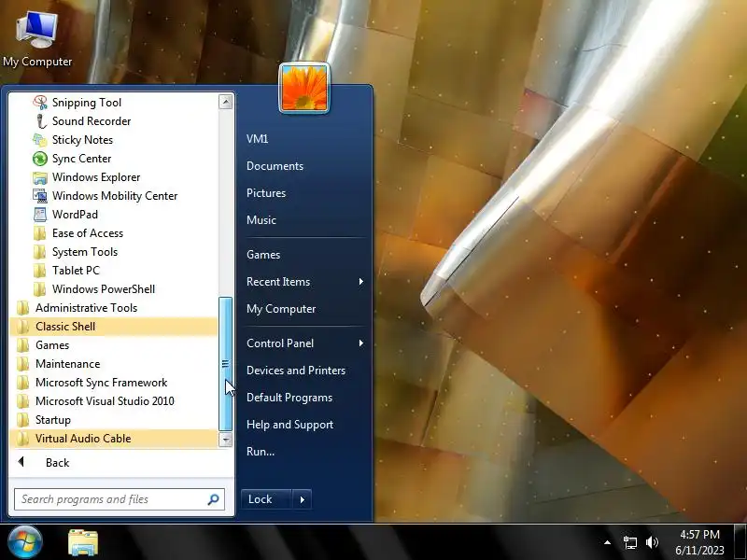
Task: Open My Computer in the right pane
Action: pos(281,309)
